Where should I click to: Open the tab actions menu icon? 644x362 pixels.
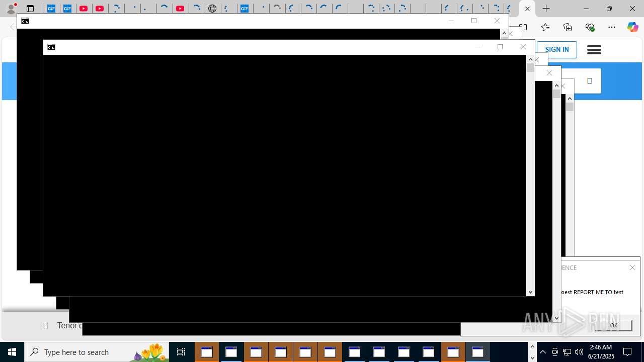30,9
